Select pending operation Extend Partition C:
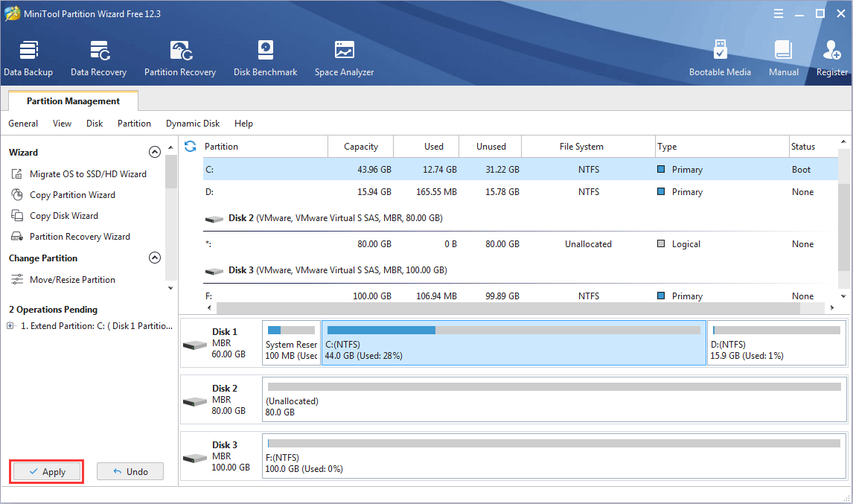 tap(96, 326)
